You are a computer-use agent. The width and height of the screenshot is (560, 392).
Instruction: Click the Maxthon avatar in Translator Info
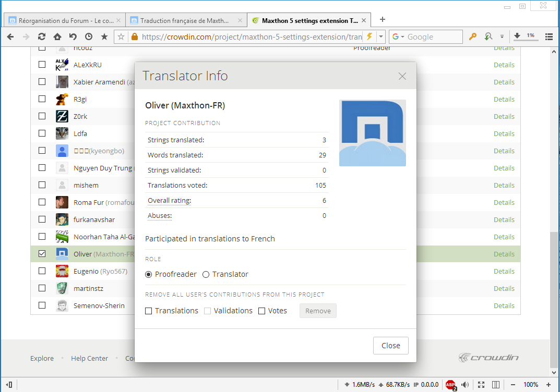click(x=373, y=133)
